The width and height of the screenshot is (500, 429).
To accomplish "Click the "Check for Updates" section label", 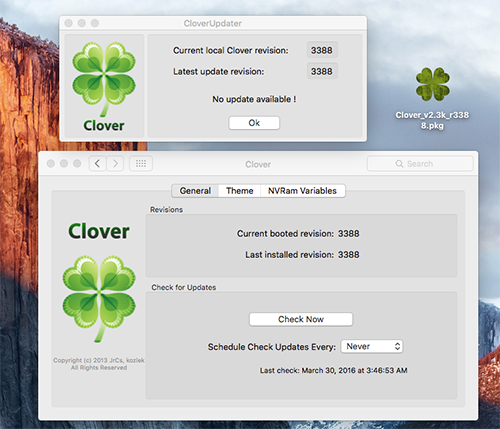I will pyautogui.click(x=184, y=287).
